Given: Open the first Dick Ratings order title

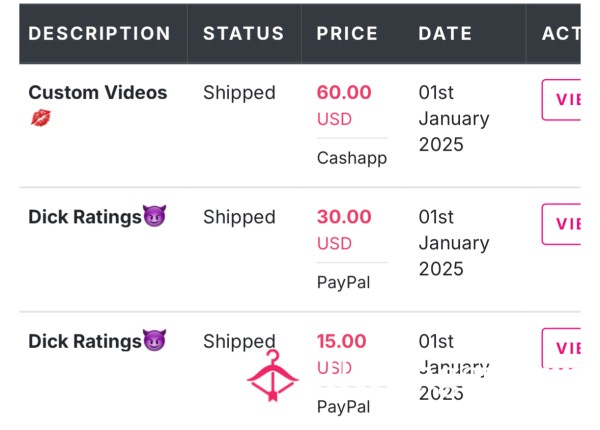Looking at the screenshot, I should 85,217.
